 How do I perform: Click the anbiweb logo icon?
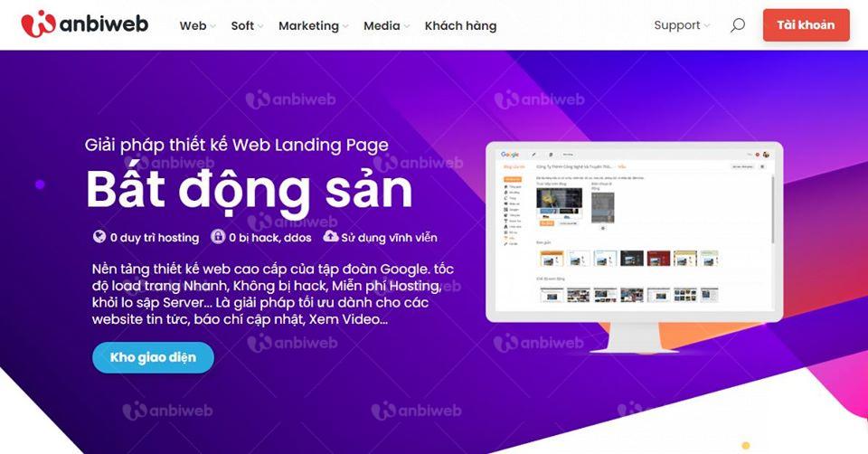pyautogui.click(x=38, y=24)
